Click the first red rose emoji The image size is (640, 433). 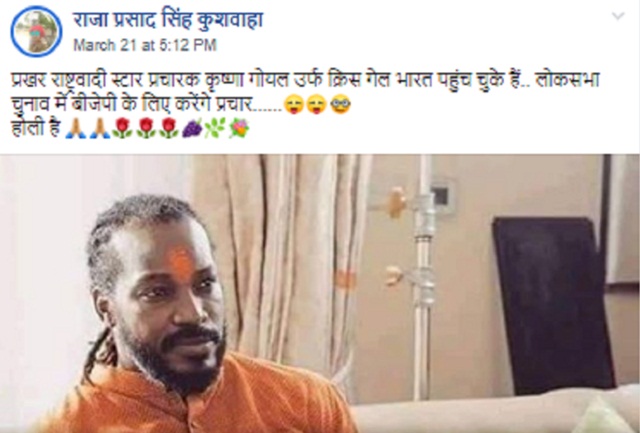pos(122,129)
